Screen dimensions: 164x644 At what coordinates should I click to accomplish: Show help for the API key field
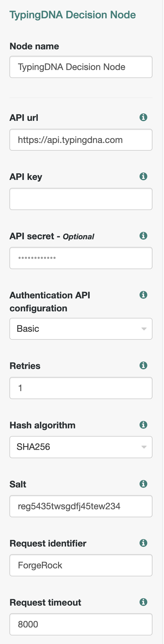pos(143,176)
